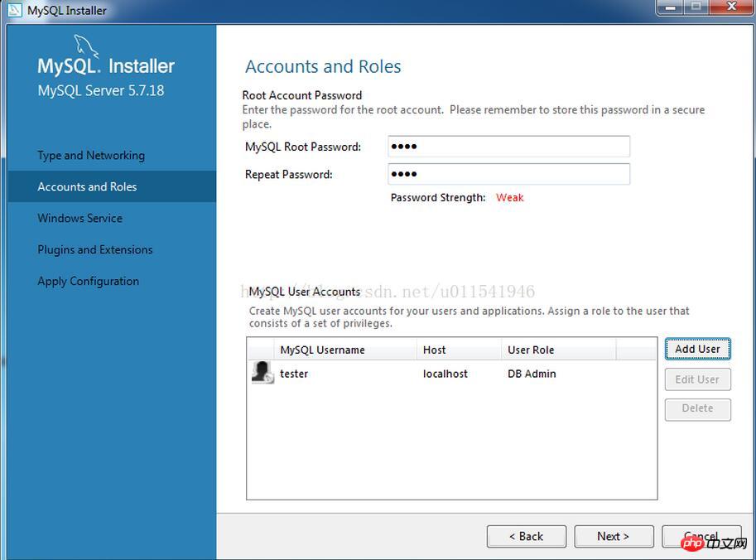This screenshot has height=560, width=756.
Task: Focus the MySQL Root Password field
Action: (x=508, y=146)
